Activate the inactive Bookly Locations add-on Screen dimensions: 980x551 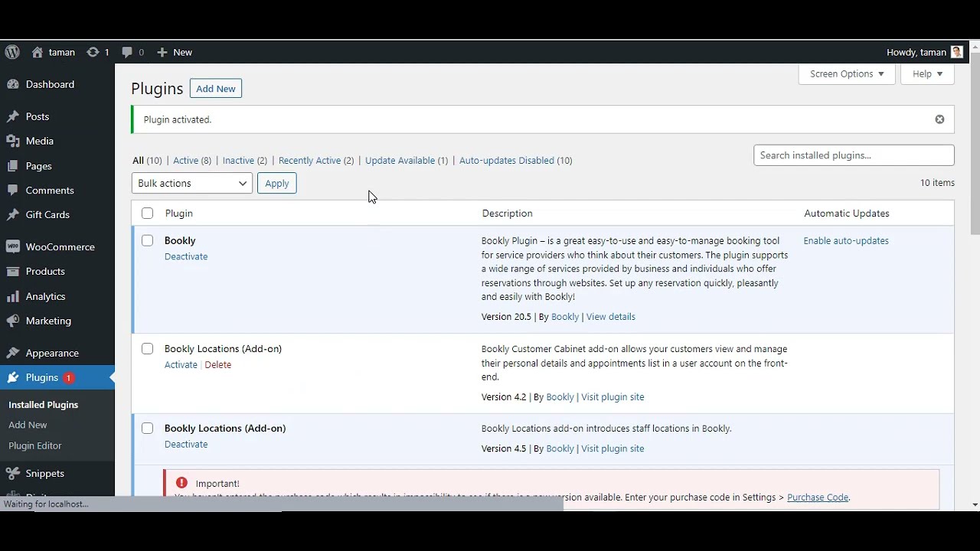[181, 365]
